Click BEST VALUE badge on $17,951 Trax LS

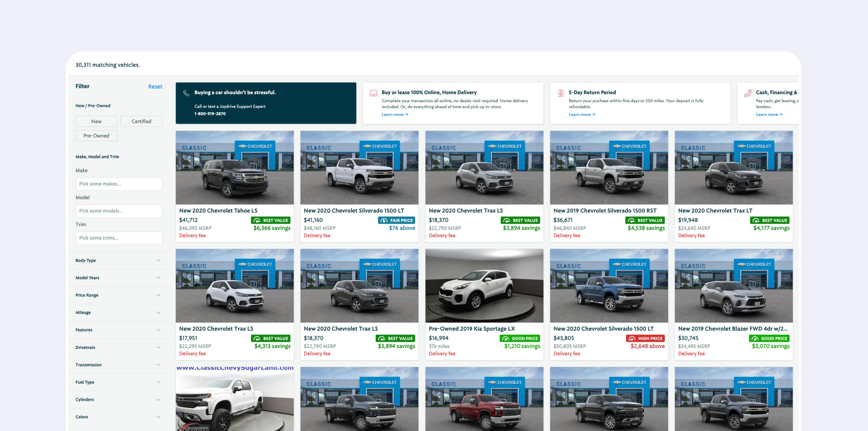pyautogui.click(x=271, y=338)
